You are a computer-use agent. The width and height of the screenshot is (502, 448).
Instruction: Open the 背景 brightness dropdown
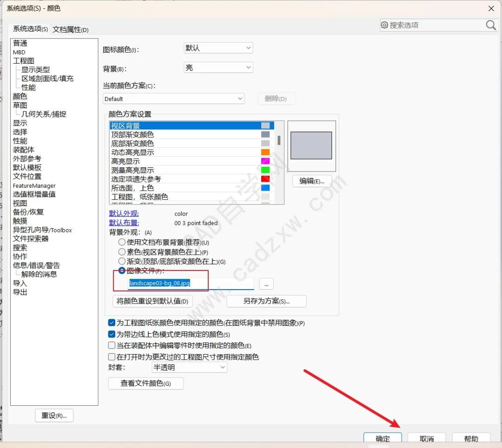(x=218, y=67)
